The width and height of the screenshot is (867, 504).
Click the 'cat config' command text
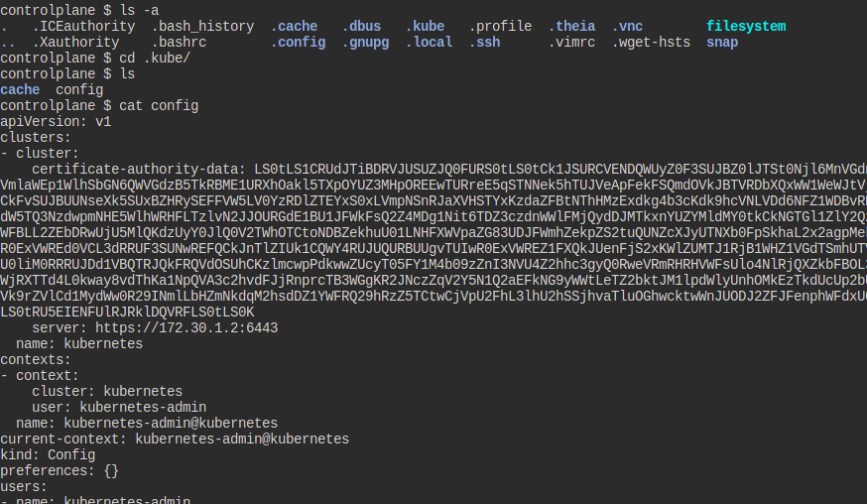click(x=159, y=106)
